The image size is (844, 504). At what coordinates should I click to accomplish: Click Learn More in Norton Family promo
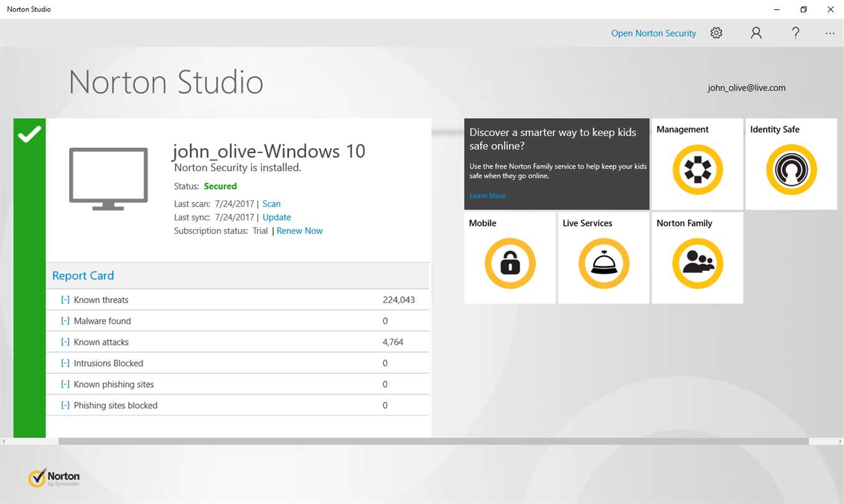[487, 195]
